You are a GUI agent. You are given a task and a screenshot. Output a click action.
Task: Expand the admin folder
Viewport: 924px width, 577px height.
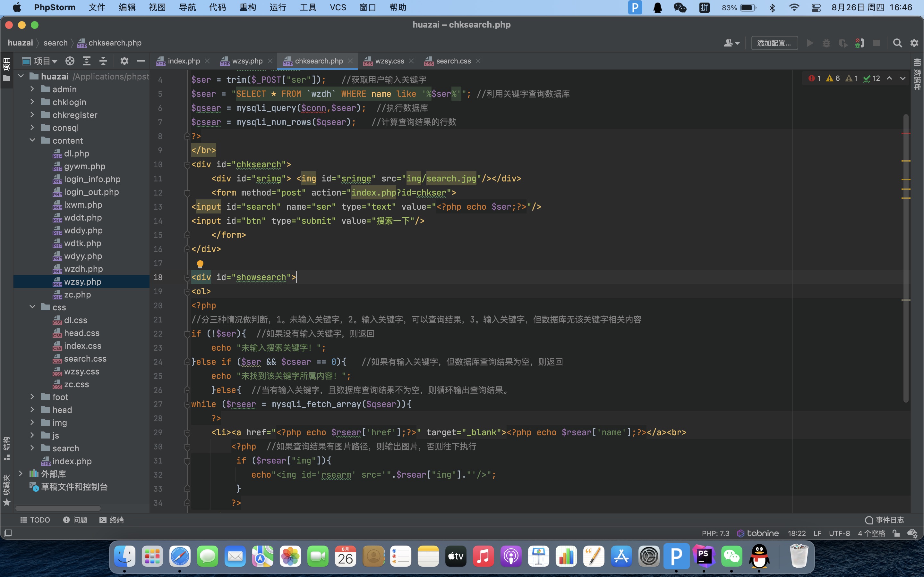tap(32, 89)
